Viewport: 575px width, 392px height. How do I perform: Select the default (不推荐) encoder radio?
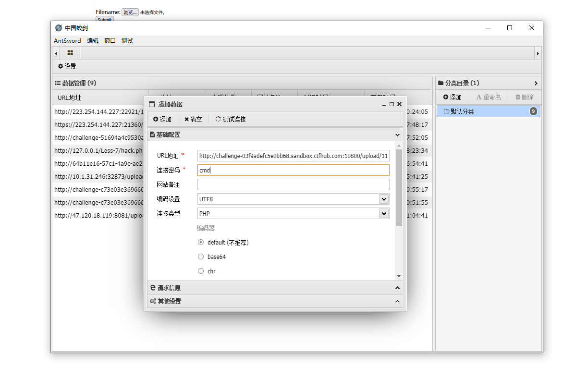tap(201, 243)
